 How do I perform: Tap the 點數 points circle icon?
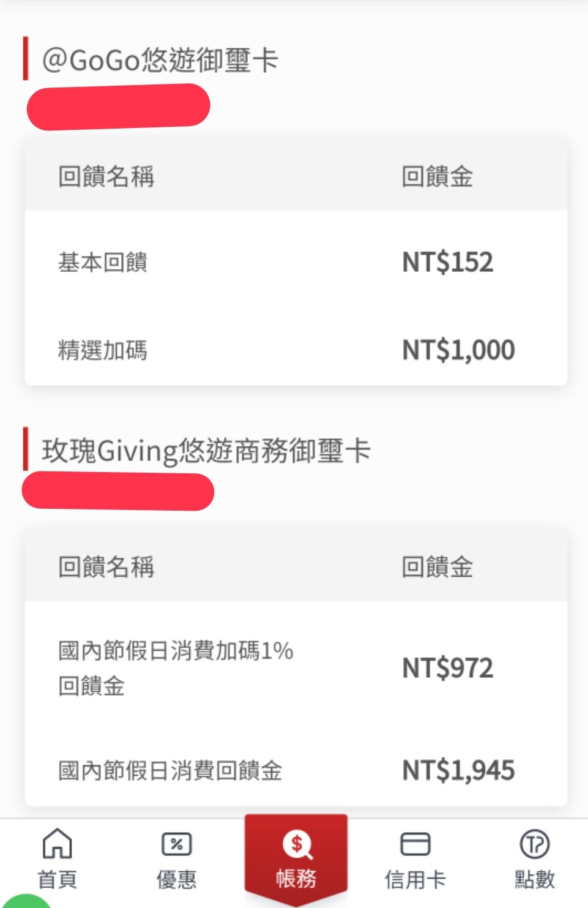(534, 844)
